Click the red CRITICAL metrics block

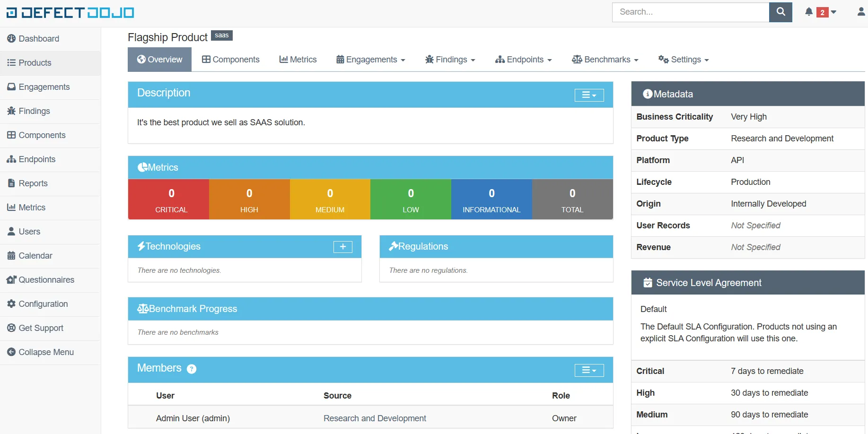pos(171,199)
